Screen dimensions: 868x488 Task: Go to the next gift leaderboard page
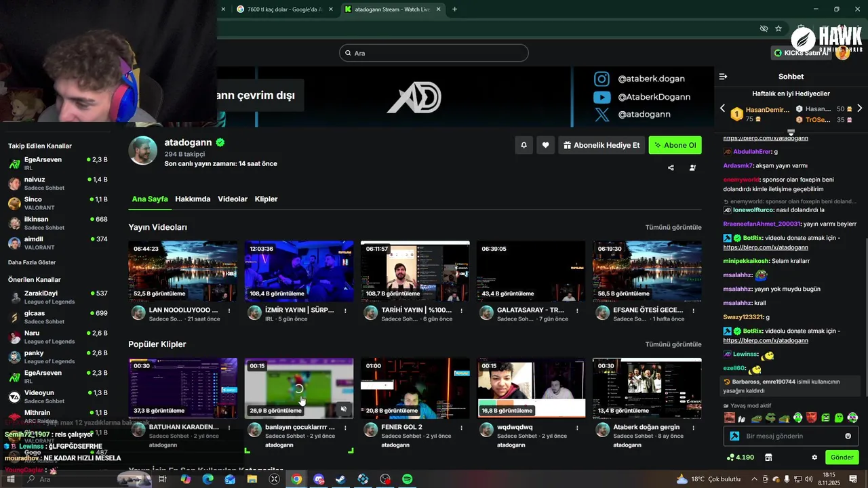click(x=859, y=108)
